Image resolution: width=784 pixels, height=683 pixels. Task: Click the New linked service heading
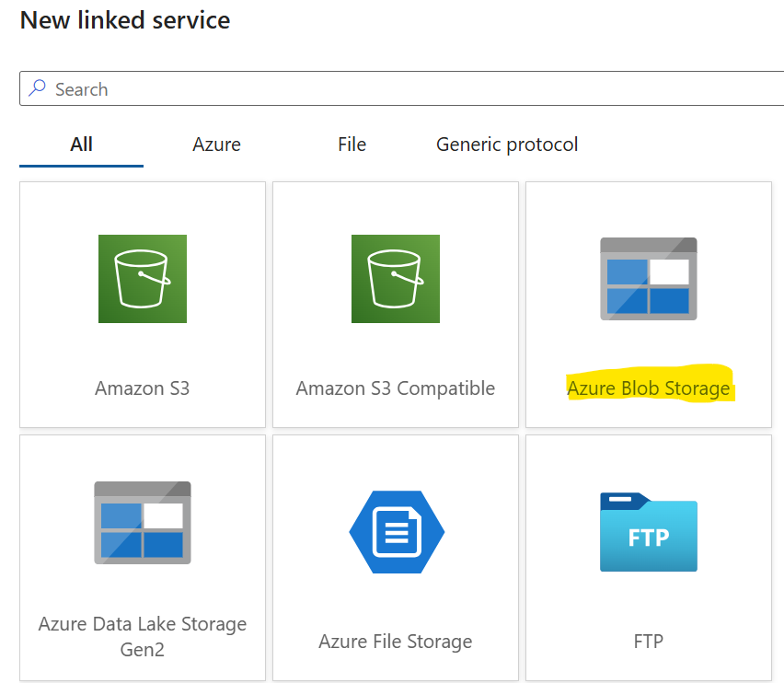point(125,19)
